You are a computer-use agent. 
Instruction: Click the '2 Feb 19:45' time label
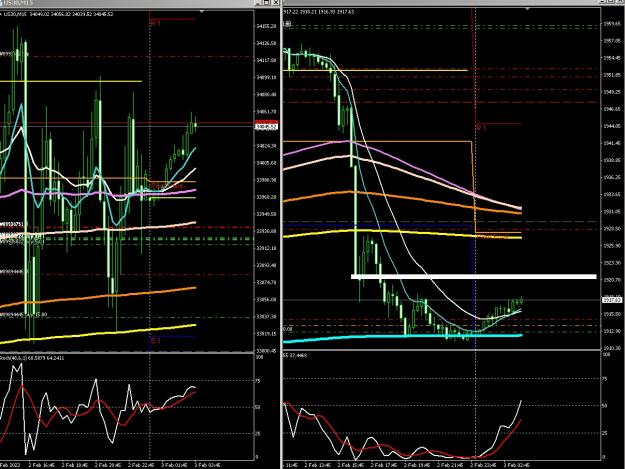[x=417, y=465]
